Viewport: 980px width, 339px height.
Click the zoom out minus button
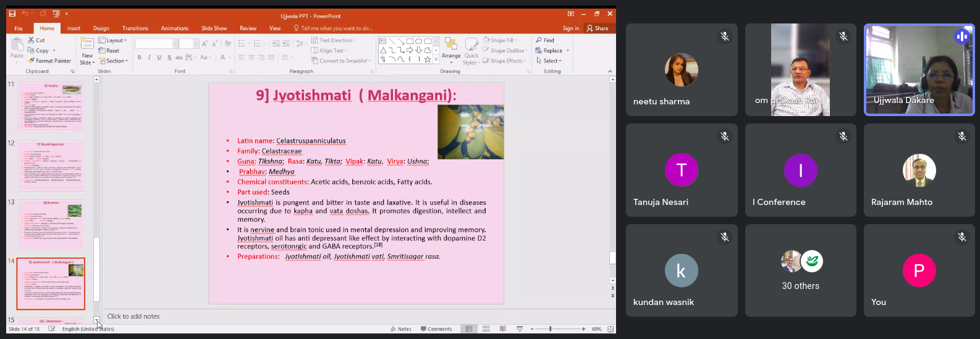[531, 329]
